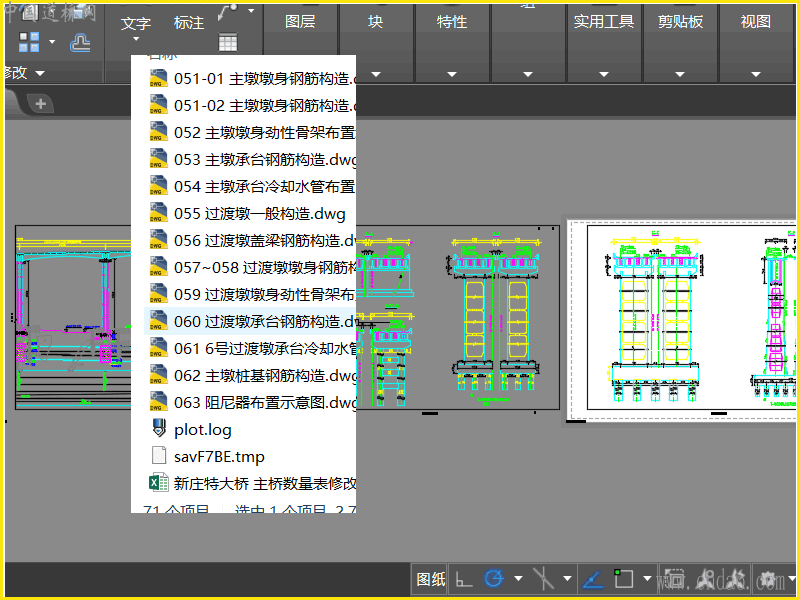Viewport: 800px width, 600px height.
Task: Toggle Object Snap square icon
Action: [623, 579]
